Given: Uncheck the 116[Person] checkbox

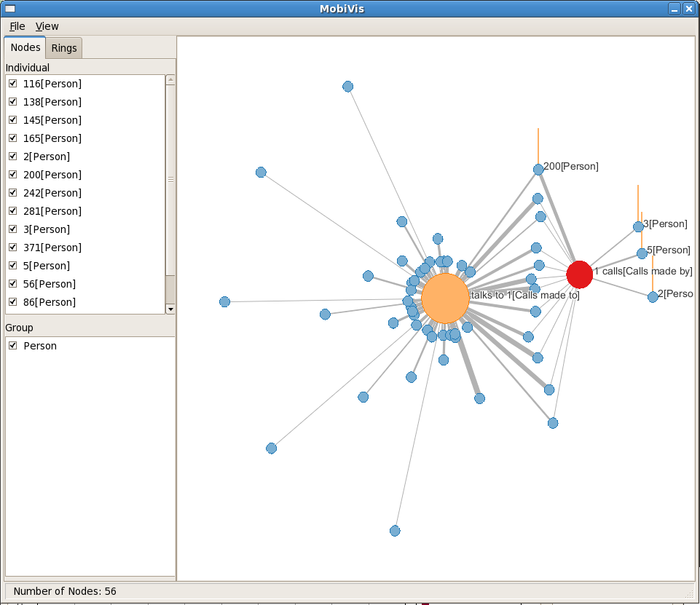Looking at the screenshot, I should click(x=13, y=84).
